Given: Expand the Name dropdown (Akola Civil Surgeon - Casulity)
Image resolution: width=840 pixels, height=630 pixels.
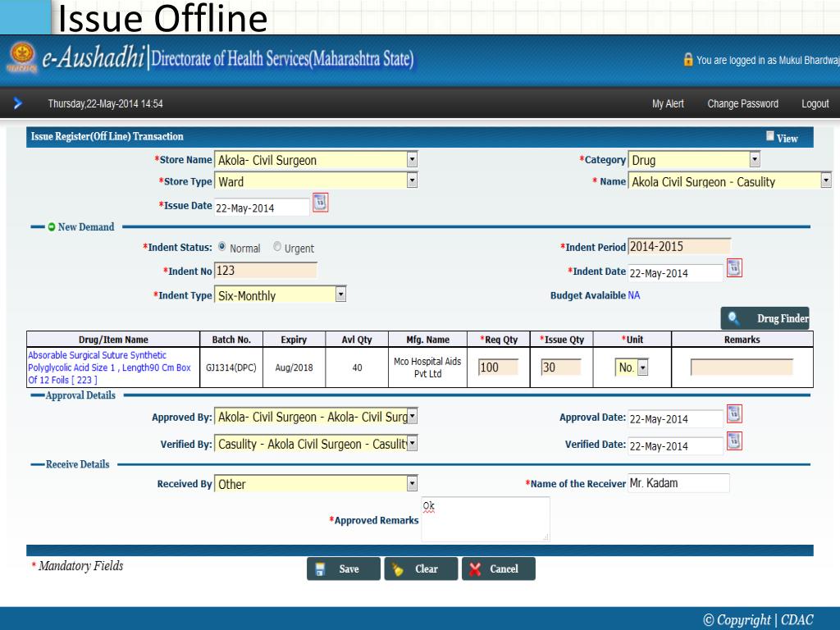Looking at the screenshot, I should pyautogui.click(x=825, y=180).
